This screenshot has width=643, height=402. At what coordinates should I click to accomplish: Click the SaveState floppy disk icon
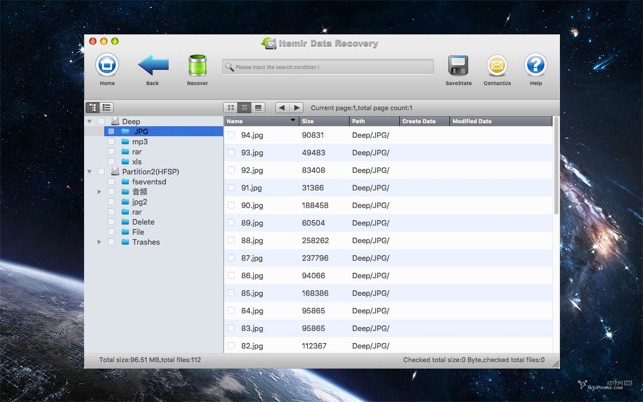click(x=458, y=65)
